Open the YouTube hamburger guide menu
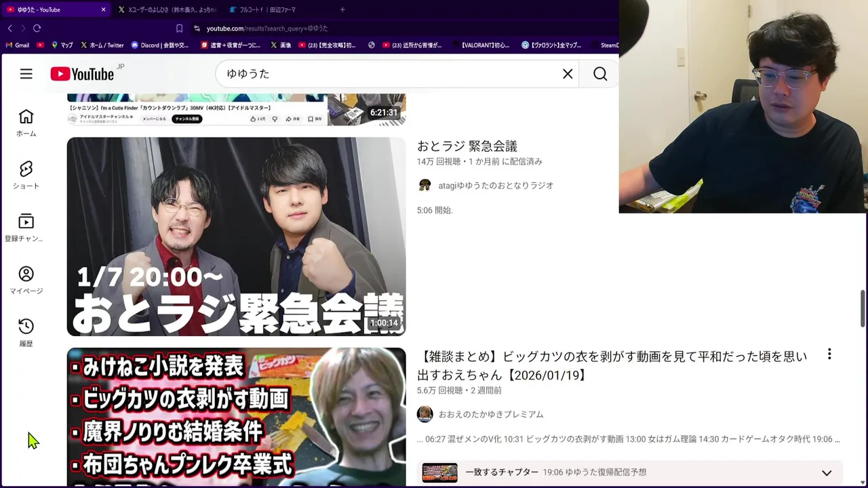 pyautogui.click(x=26, y=74)
